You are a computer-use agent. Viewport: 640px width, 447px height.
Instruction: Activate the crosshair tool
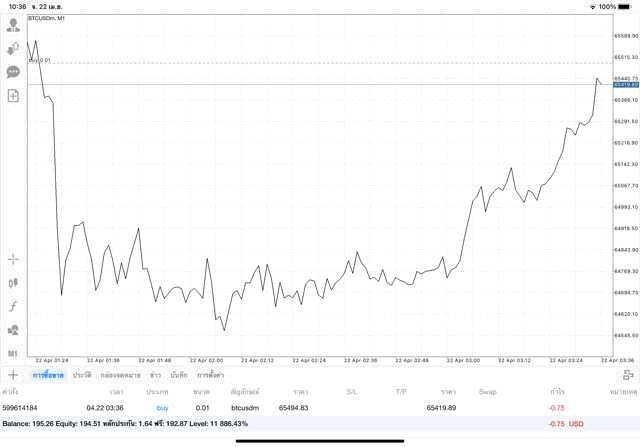pos(13,259)
